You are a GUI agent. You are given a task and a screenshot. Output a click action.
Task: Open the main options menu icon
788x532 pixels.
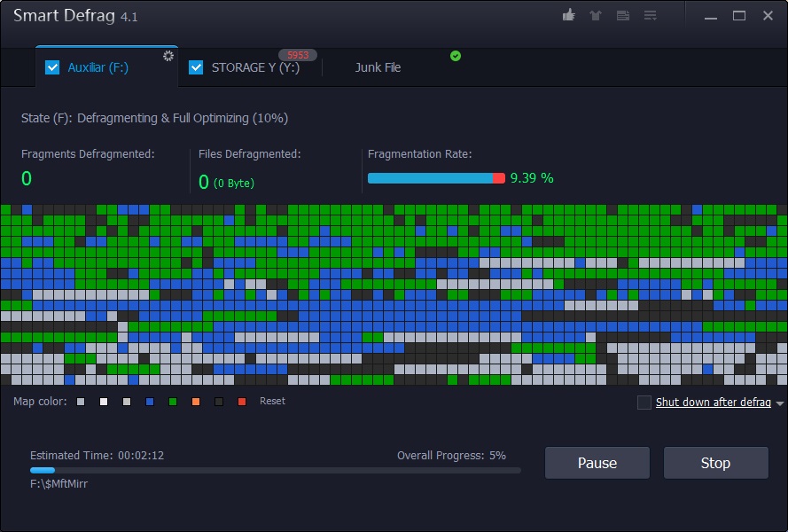[x=651, y=16]
